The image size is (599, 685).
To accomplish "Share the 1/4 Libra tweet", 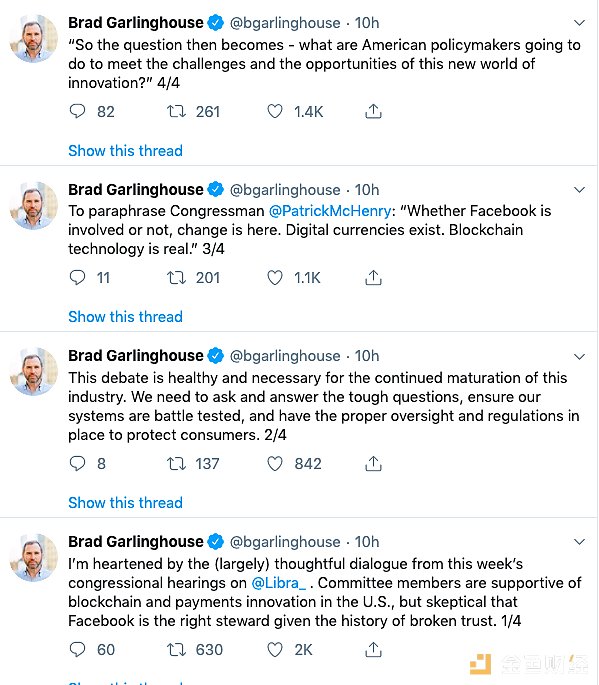I will tap(373, 650).
